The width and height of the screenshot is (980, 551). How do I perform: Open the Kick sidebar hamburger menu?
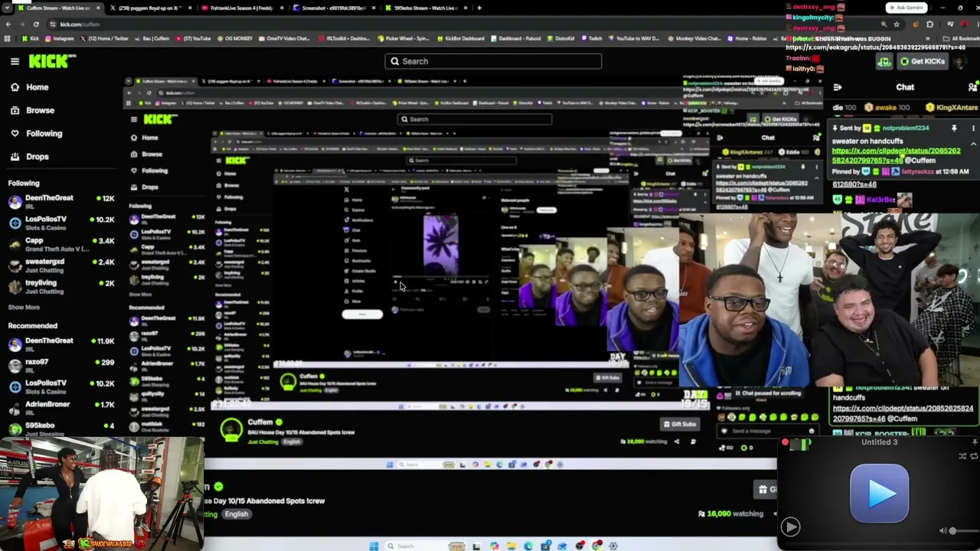pos(15,61)
